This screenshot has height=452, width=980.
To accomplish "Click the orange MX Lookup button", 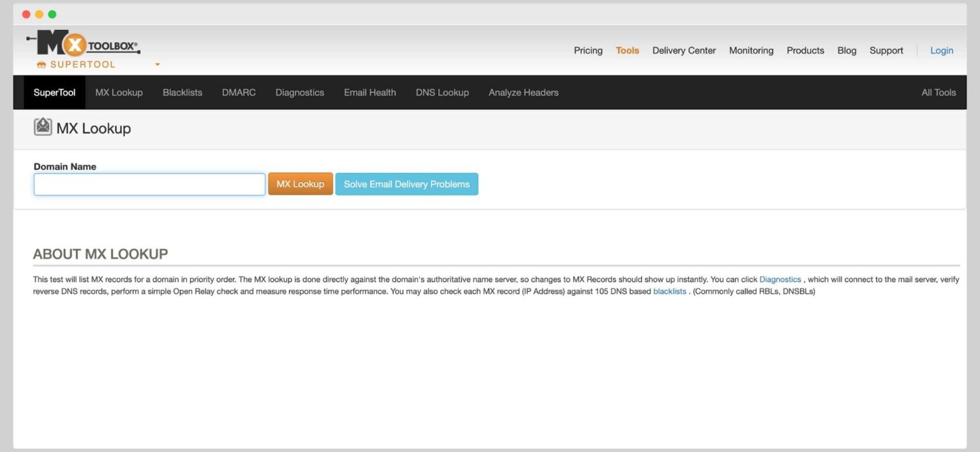I will pos(300,184).
